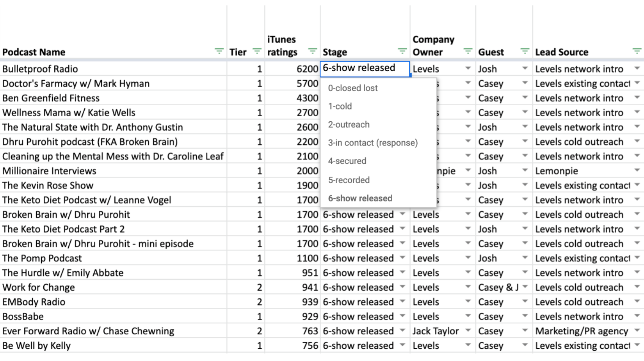Screen dimensions: 644x361
Task: Click the Company Owner filter icon
Action: coord(468,51)
